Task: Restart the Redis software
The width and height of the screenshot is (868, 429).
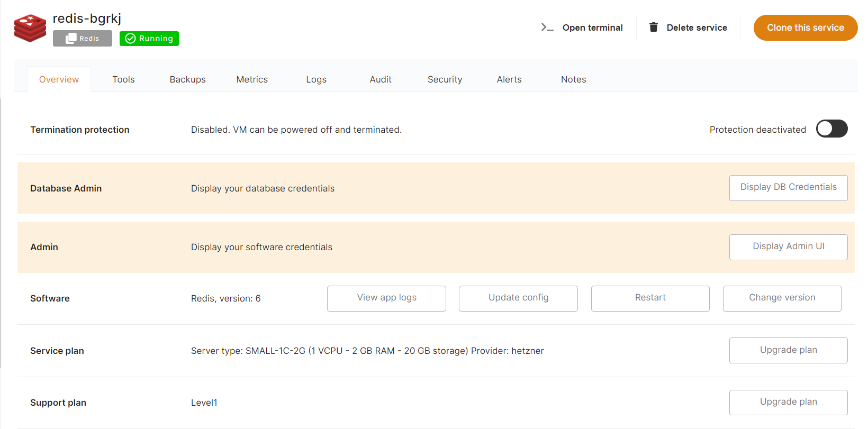Action: [x=650, y=298]
